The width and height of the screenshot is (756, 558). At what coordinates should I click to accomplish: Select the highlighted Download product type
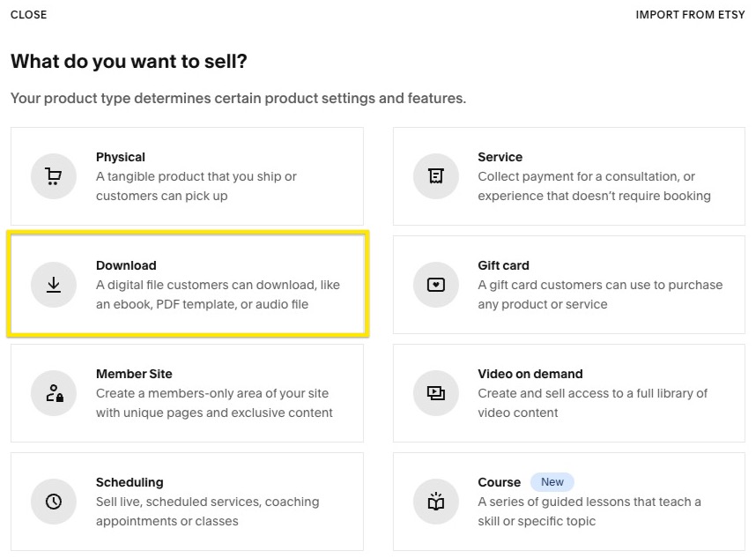185,285
